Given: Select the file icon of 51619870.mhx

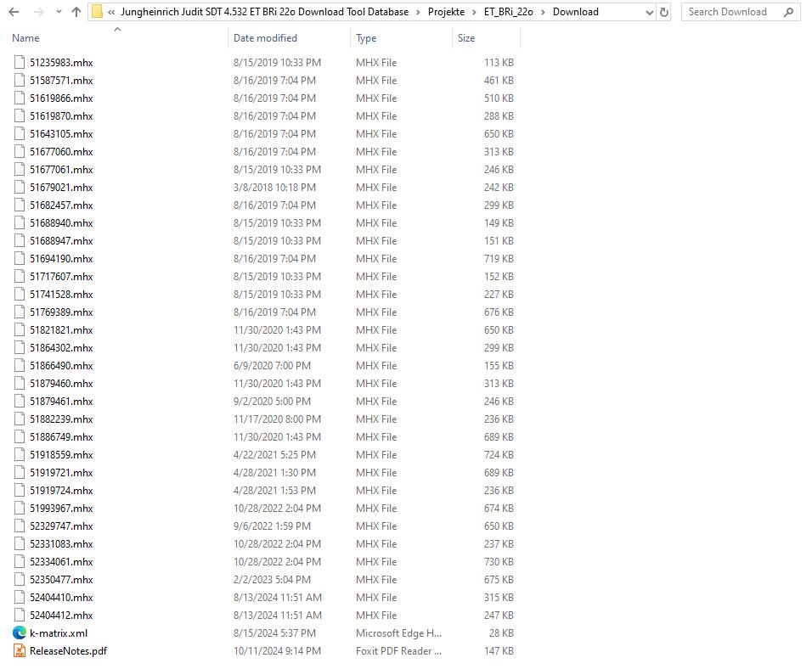Looking at the screenshot, I should tap(20, 116).
